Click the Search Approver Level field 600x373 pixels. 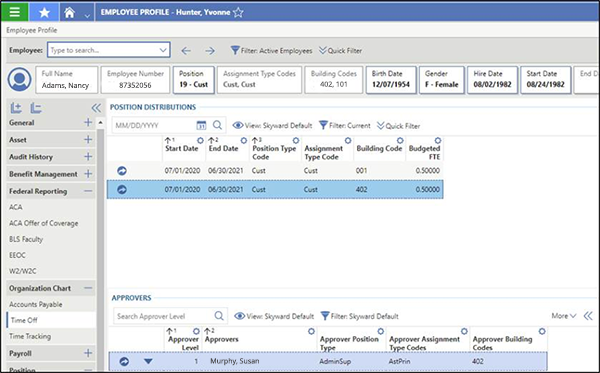164,316
